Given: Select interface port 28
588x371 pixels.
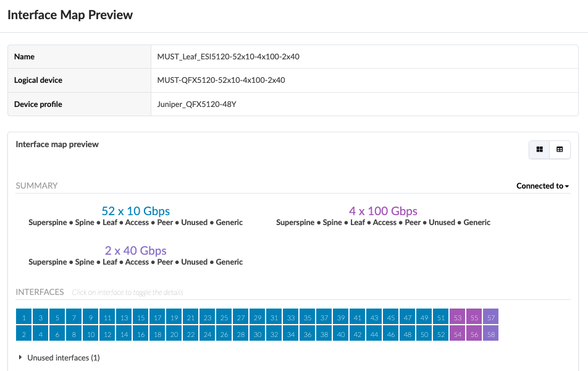Looking at the screenshot, I should [241, 333].
